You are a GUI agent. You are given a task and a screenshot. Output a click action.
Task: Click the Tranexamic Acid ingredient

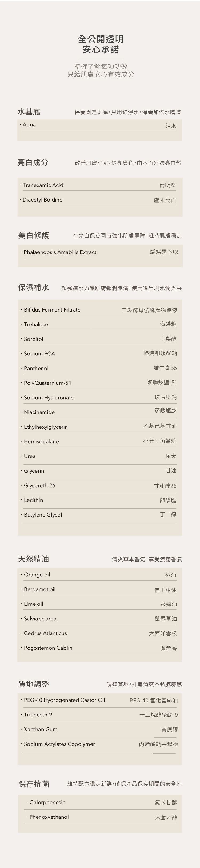[43, 185]
